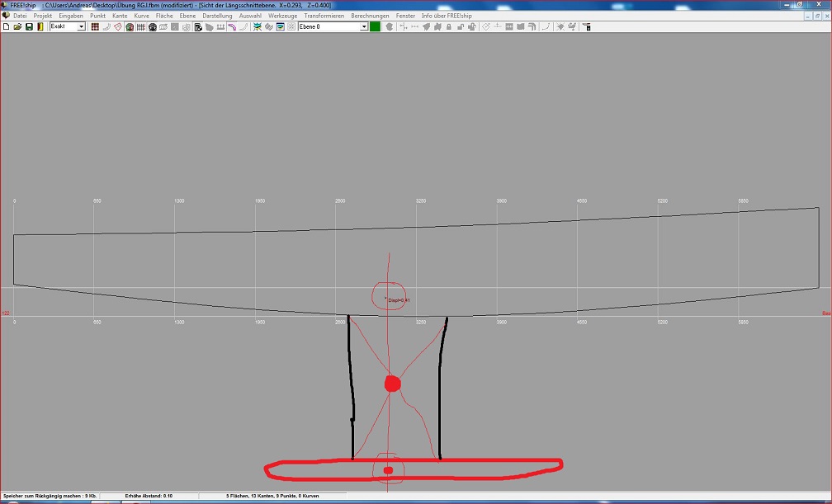Toggle the grid display icon in toolbar
Image resolution: width=832 pixels, height=504 pixels.
coord(141,26)
